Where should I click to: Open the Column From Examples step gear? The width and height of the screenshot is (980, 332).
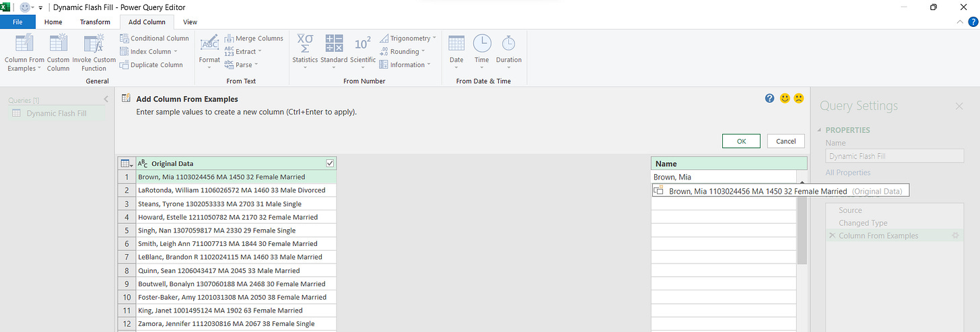pos(954,235)
